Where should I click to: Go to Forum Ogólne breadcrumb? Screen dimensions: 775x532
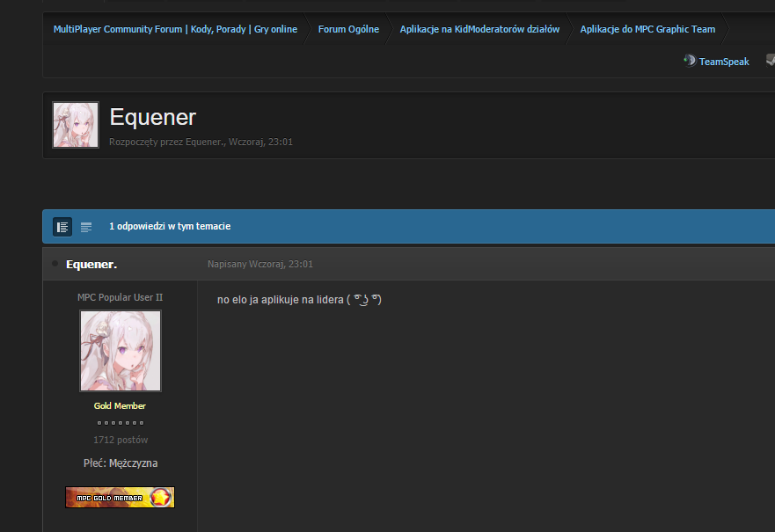click(348, 29)
